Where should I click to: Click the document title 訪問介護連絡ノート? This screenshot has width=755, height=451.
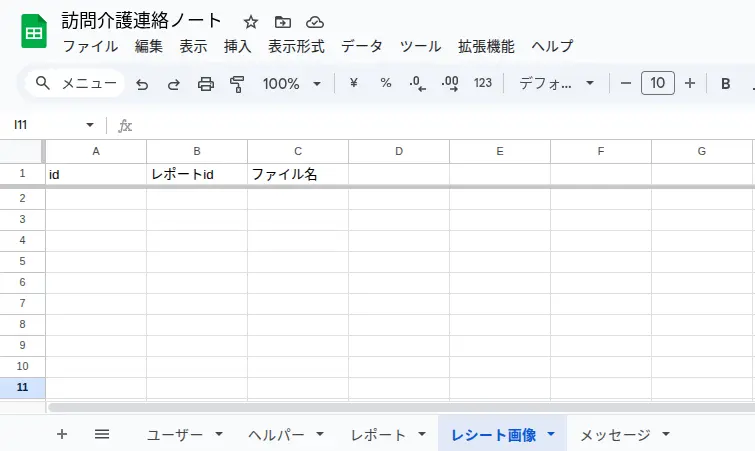[x=141, y=21]
